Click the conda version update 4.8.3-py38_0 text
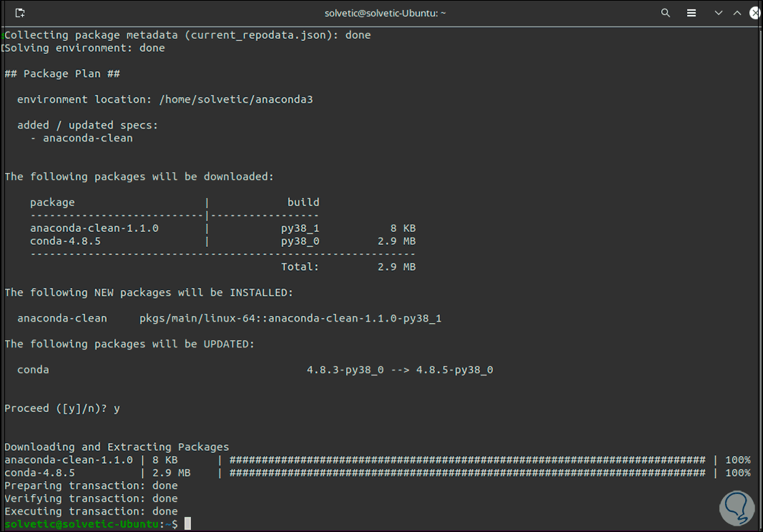The width and height of the screenshot is (763, 532). pos(345,370)
